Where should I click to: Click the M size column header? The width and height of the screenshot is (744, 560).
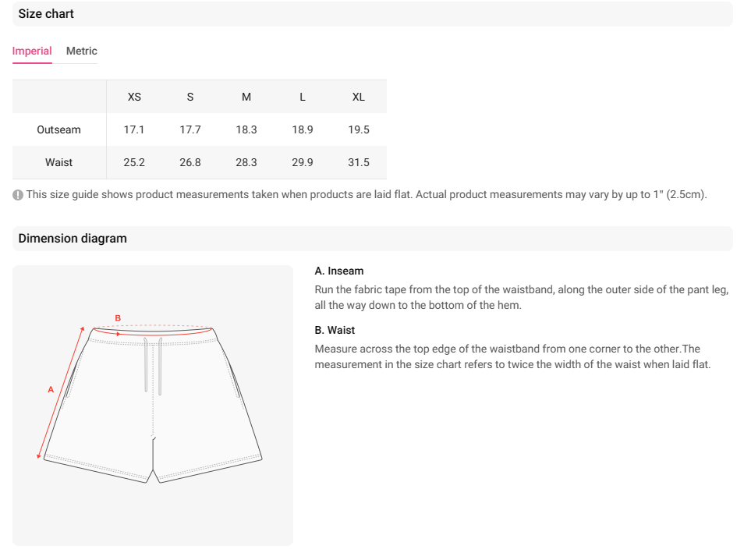coord(246,97)
